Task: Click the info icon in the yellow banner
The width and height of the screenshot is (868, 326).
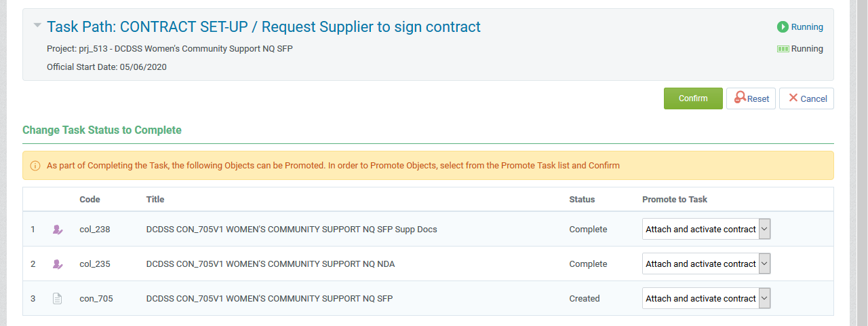Action: [x=35, y=166]
